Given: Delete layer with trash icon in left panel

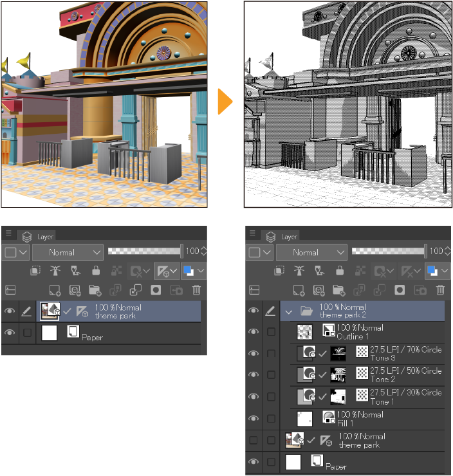Looking at the screenshot, I should 196,290.
